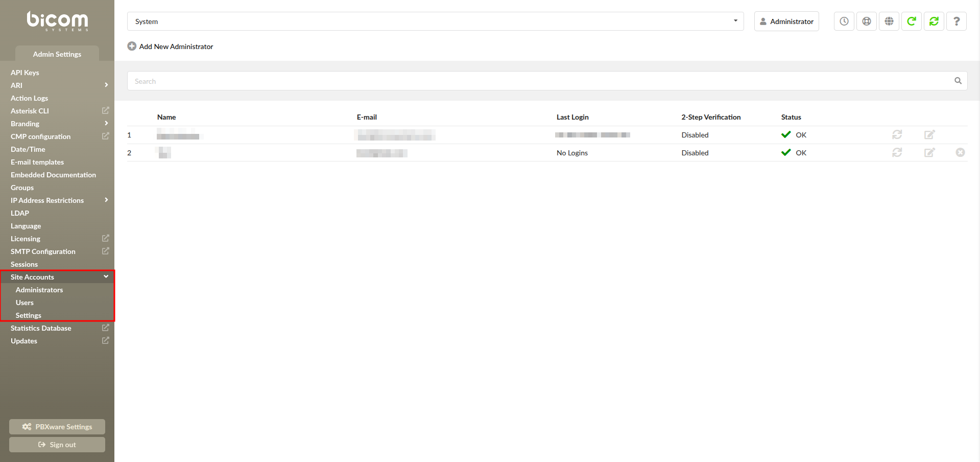Open help with the question mark icon
Image resolution: width=980 pixels, height=462 pixels.
(x=957, y=21)
